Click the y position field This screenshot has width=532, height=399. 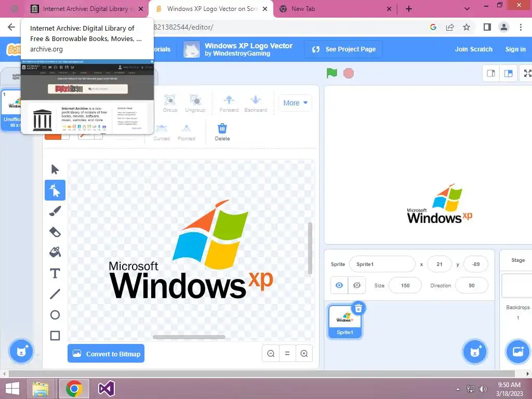pyautogui.click(x=476, y=264)
